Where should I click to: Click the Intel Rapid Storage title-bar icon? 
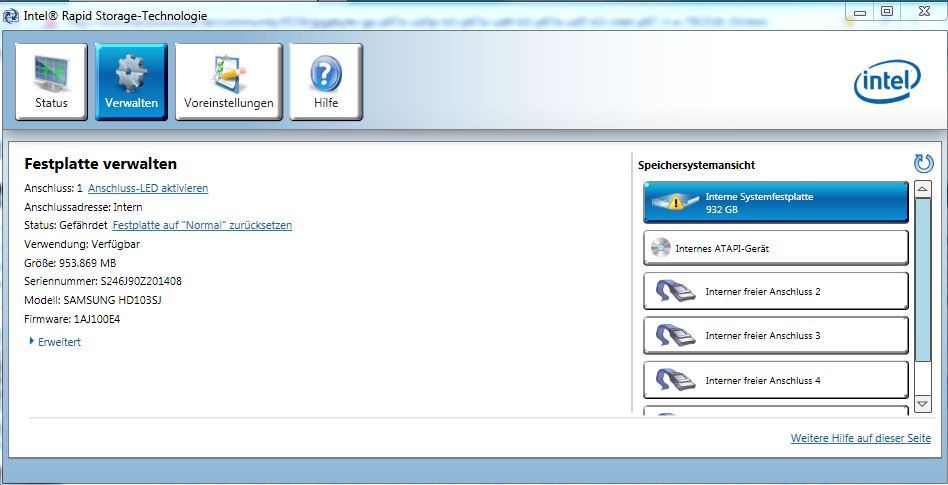[11, 15]
